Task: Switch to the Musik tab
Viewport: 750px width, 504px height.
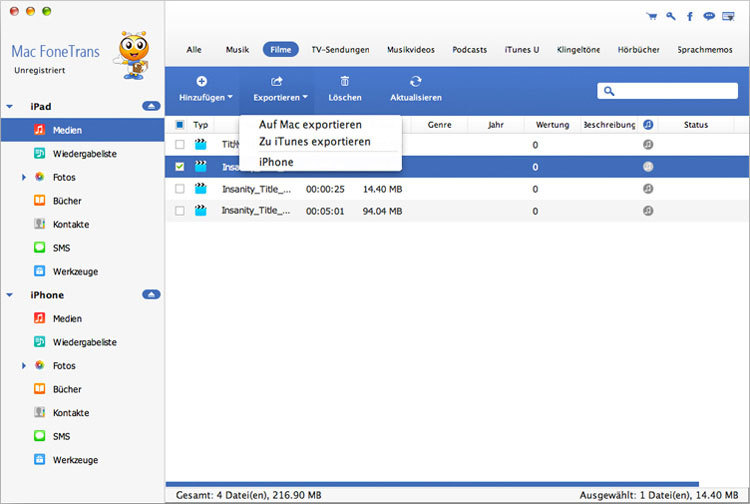Action: [x=237, y=49]
